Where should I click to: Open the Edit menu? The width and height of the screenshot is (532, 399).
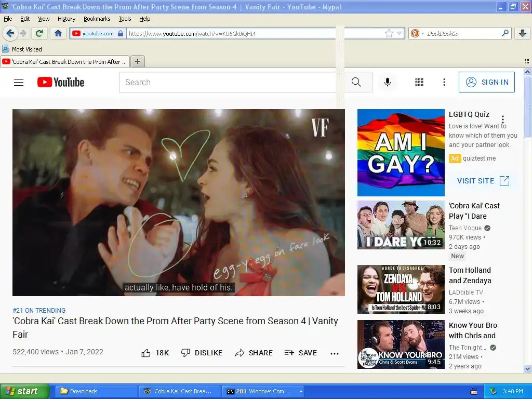25,19
